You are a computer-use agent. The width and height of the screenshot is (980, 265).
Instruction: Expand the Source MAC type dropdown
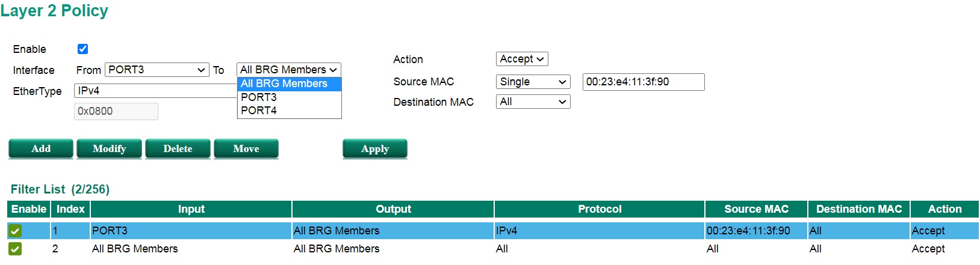coord(533,82)
